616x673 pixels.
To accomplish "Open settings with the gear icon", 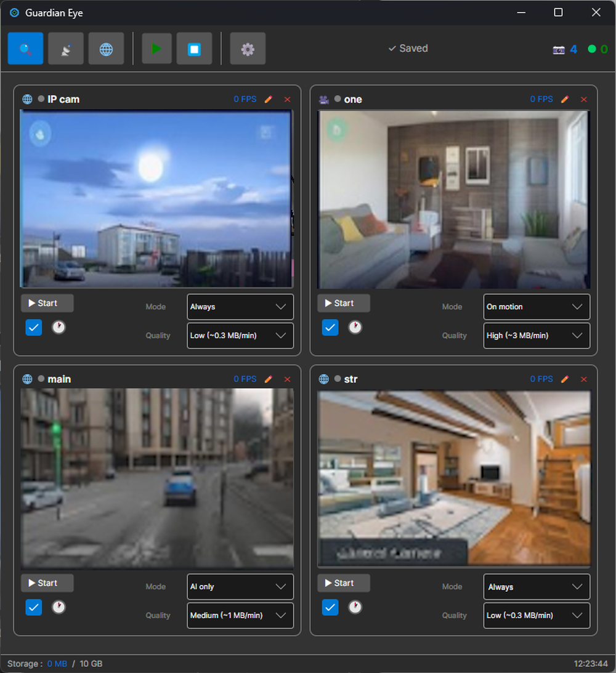I will (x=248, y=49).
